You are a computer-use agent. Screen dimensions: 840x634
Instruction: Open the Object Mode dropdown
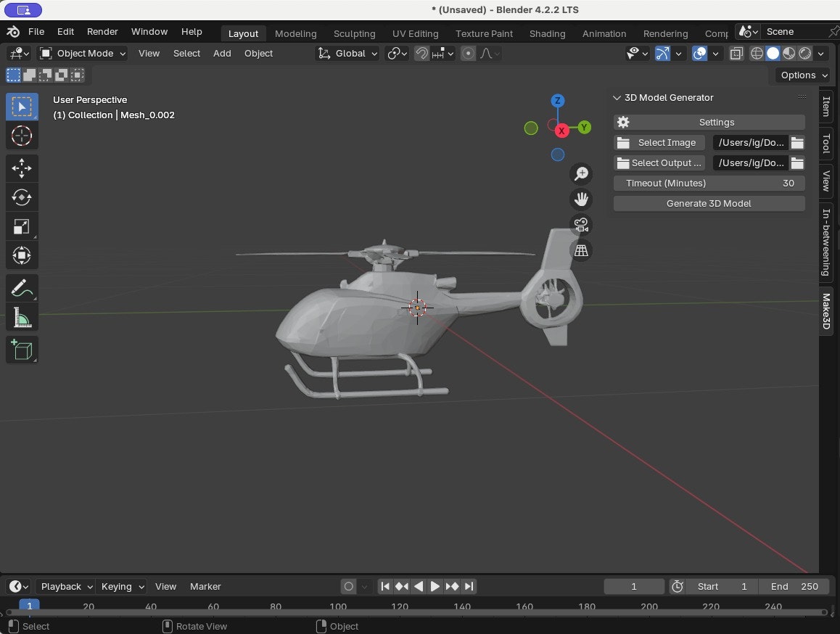click(83, 54)
